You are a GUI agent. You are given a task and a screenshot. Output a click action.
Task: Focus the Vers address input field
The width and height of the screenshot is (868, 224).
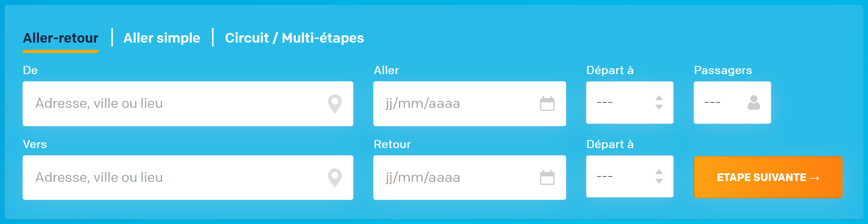[188, 178]
